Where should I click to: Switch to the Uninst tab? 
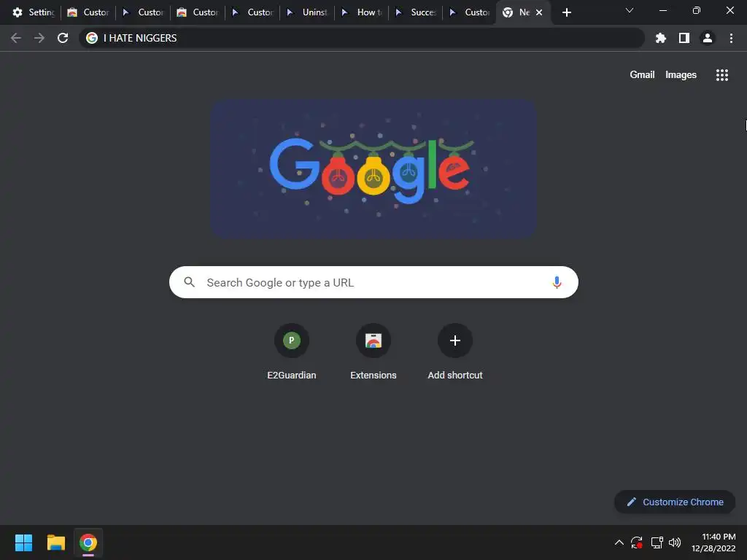coord(307,12)
